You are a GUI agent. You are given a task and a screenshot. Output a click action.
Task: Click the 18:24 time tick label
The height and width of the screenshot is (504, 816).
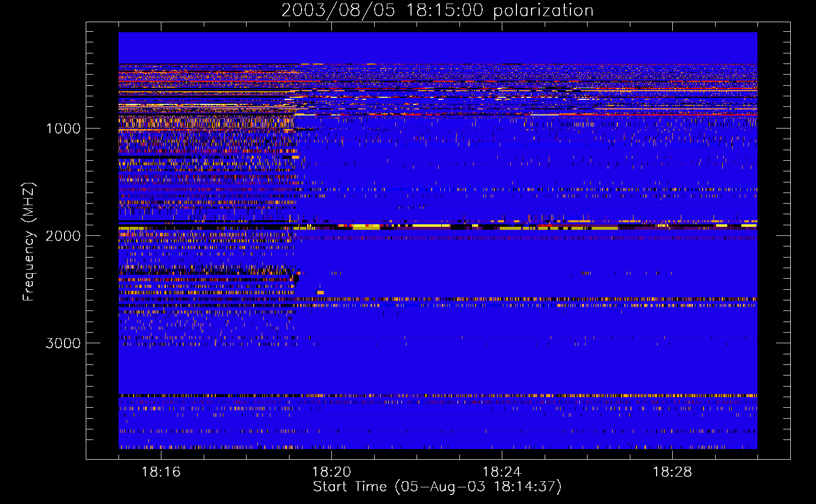coord(502,472)
